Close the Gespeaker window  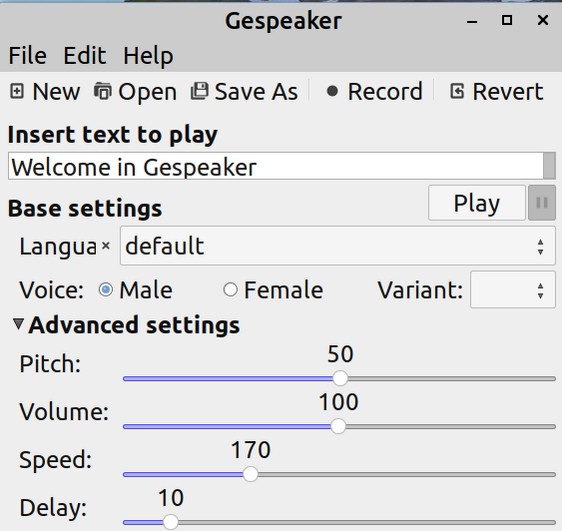543,20
